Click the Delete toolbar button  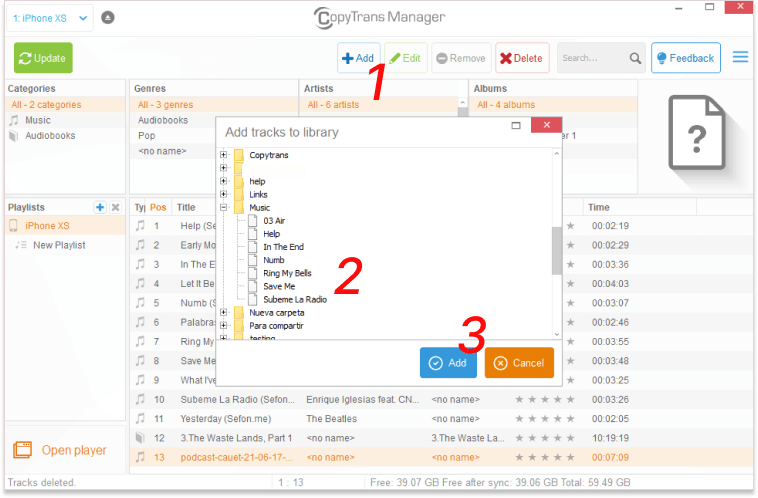[x=522, y=58]
